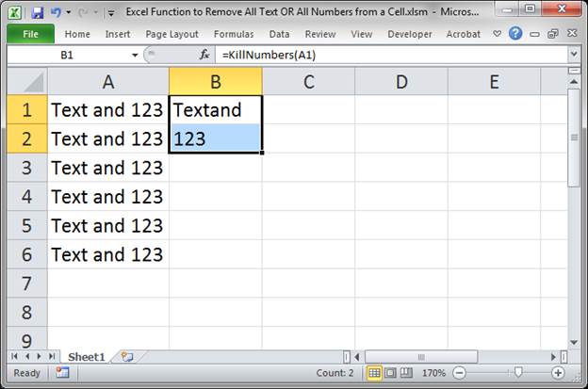Switch to Page Break Preview in status bar

(409, 373)
